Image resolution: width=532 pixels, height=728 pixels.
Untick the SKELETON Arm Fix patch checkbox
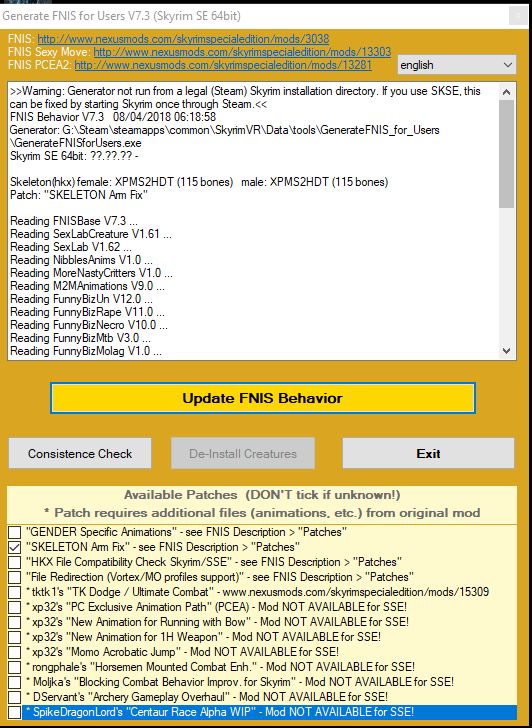click(15, 547)
